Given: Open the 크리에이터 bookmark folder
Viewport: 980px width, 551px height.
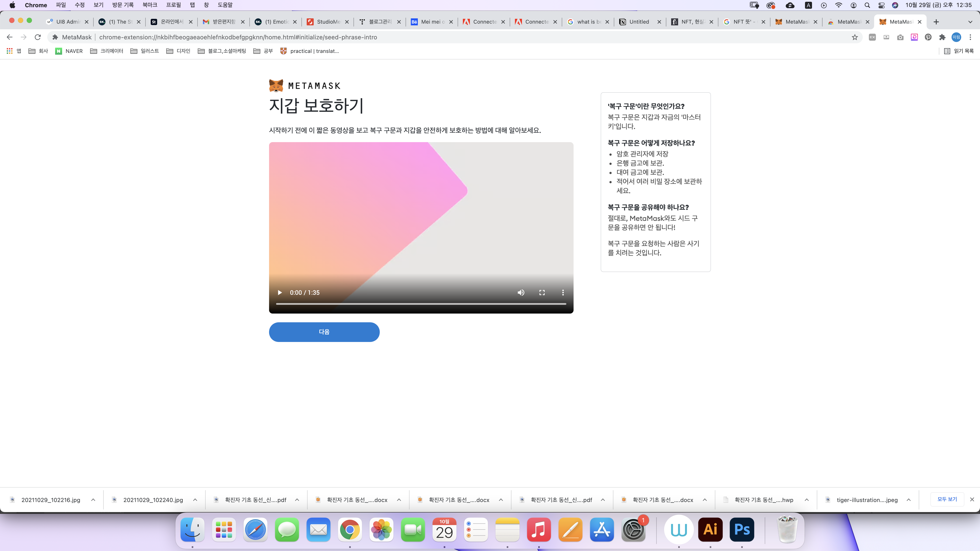Looking at the screenshot, I should (x=107, y=51).
